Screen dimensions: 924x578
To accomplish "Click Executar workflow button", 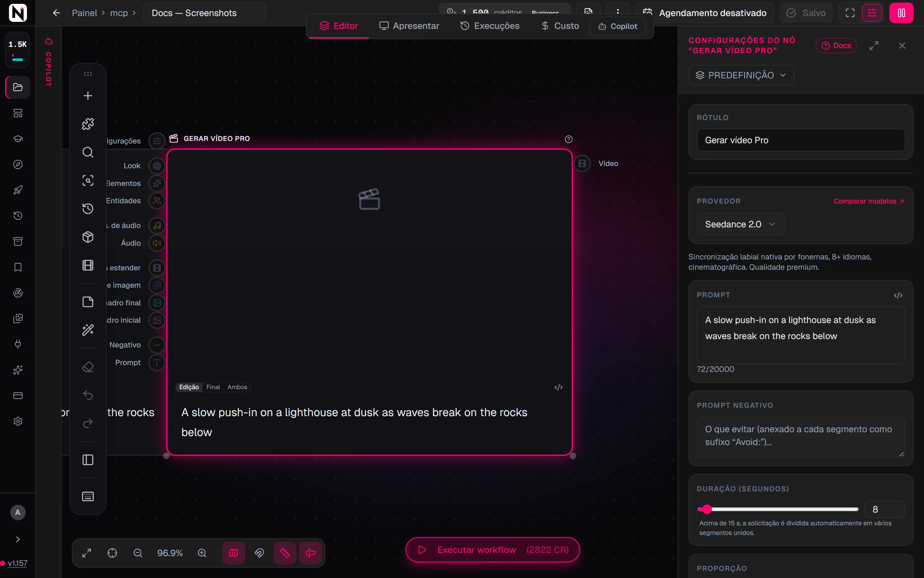I will [x=492, y=550].
